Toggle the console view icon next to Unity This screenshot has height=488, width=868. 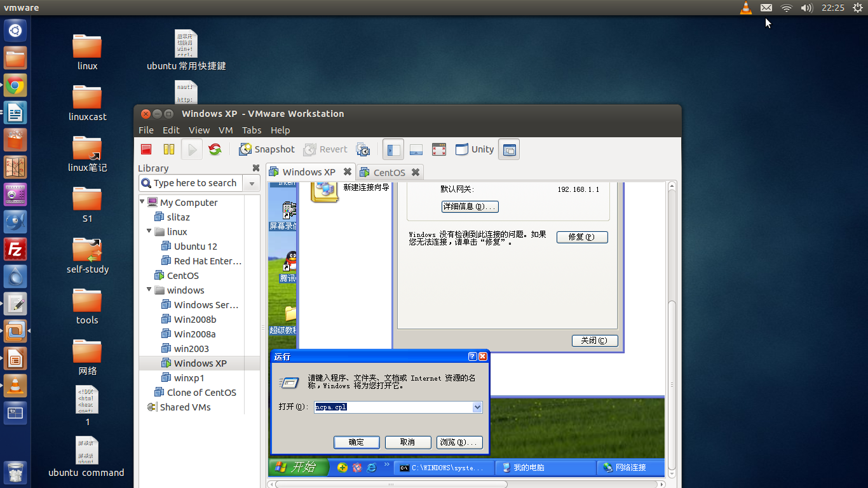click(509, 149)
